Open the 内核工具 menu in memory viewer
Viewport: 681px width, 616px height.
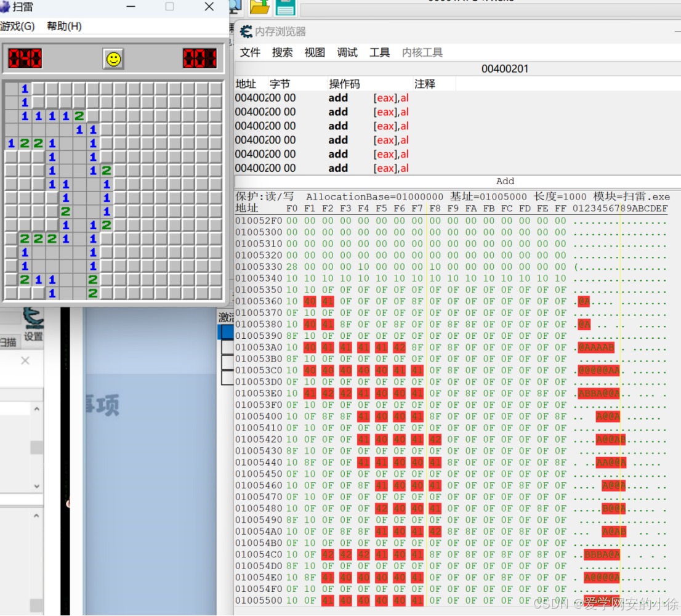(422, 52)
